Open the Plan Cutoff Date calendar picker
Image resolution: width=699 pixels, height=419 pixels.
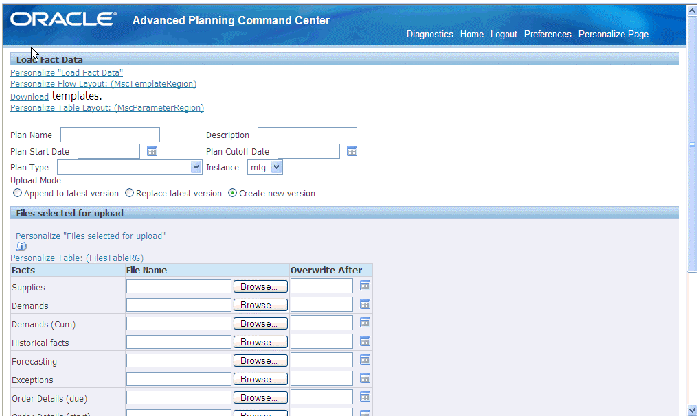[x=352, y=151]
